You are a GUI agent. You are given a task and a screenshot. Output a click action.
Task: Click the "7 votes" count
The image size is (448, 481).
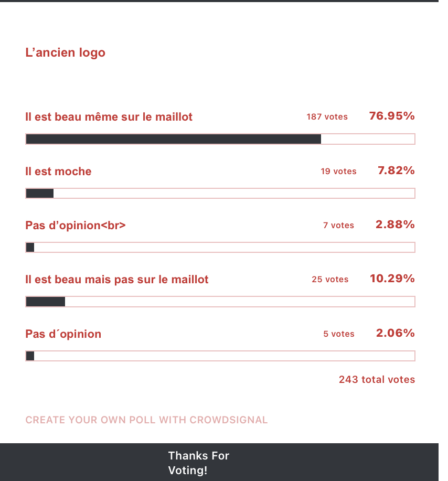(338, 225)
